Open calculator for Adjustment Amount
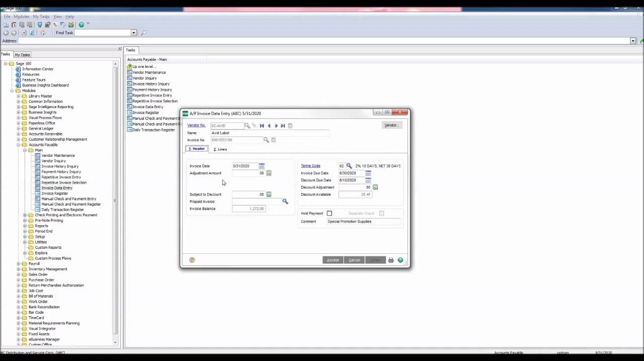 click(x=269, y=173)
